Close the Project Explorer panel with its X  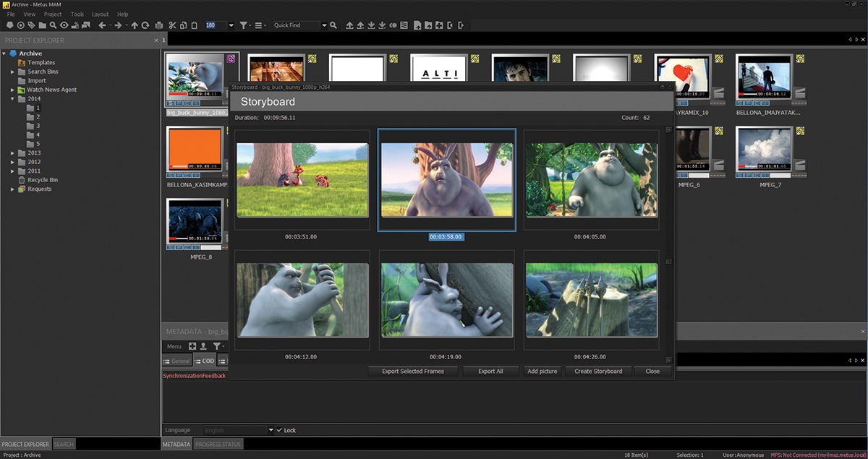(156, 40)
